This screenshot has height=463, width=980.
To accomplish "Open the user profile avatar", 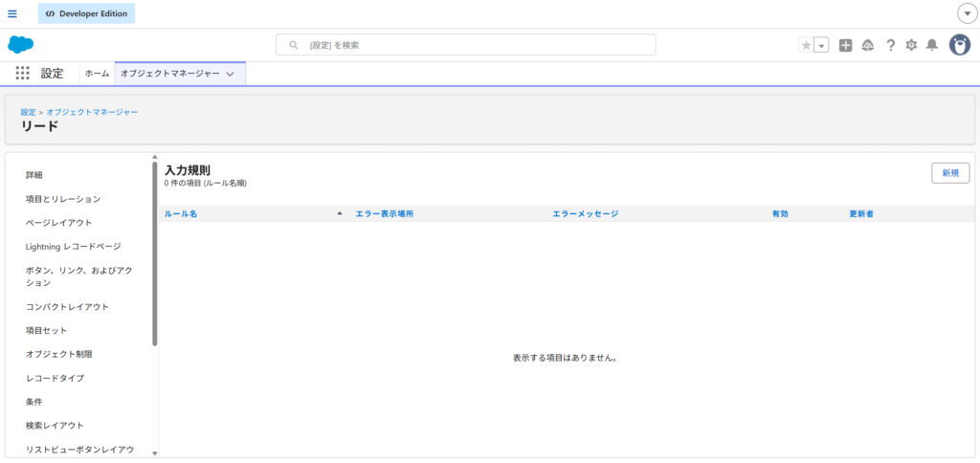I will point(960,45).
